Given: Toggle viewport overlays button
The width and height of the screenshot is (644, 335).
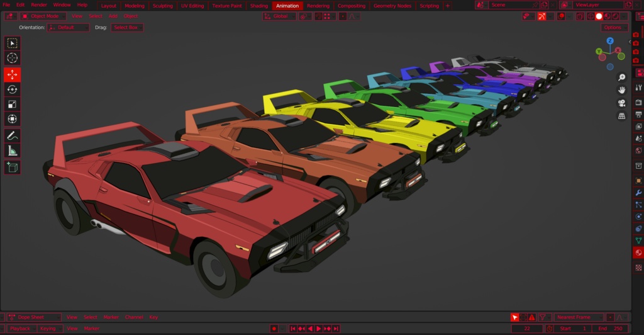Looking at the screenshot, I should point(560,16).
